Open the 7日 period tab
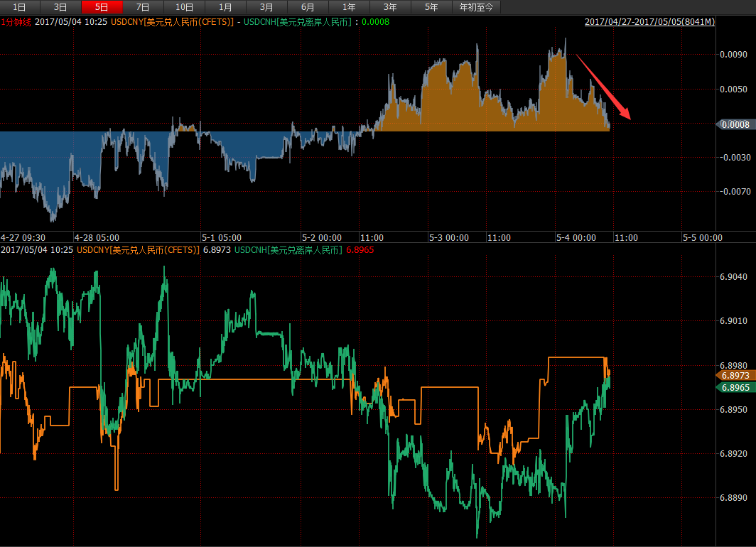This screenshot has width=756, height=547. point(144,7)
